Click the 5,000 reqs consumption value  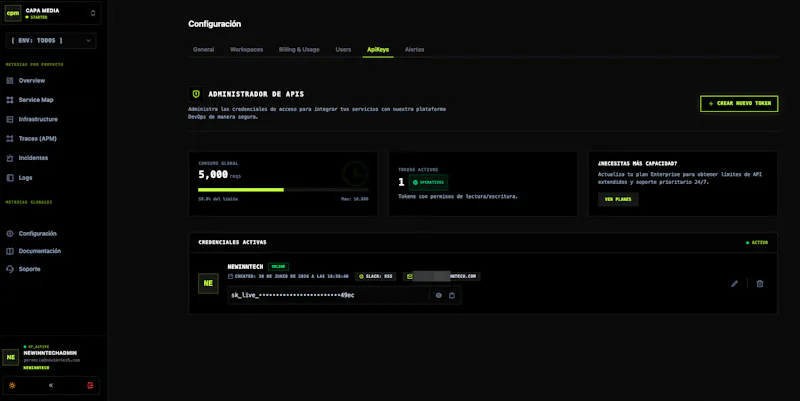(219, 174)
